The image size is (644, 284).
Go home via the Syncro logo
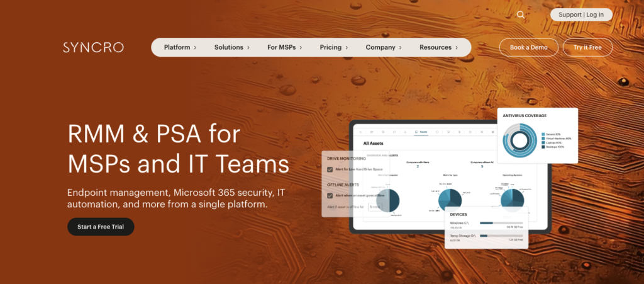tap(93, 47)
